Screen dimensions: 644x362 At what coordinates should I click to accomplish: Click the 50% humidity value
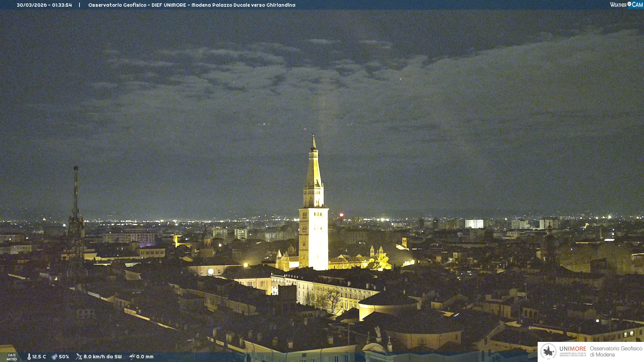pyautogui.click(x=64, y=357)
